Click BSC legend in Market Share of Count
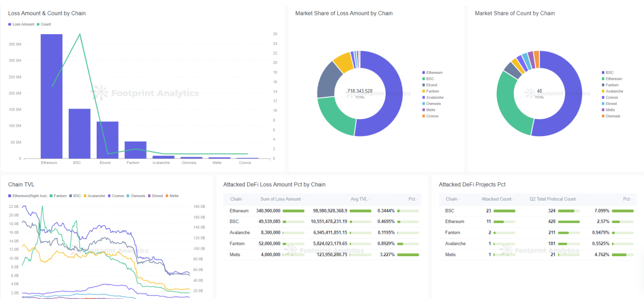The height and width of the screenshot is (299, 644). pos(609,73)
